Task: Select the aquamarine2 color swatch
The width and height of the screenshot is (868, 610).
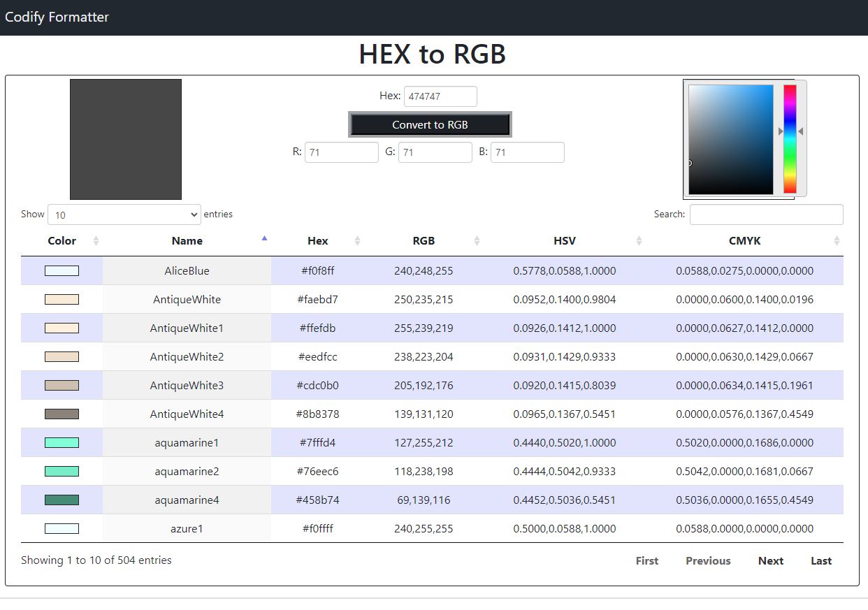Action: click(62, 472)
